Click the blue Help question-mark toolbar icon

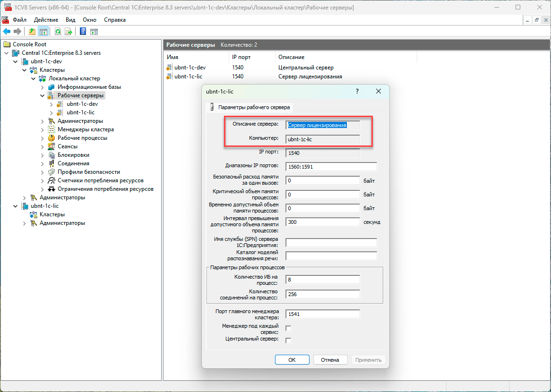coord(83,32)
